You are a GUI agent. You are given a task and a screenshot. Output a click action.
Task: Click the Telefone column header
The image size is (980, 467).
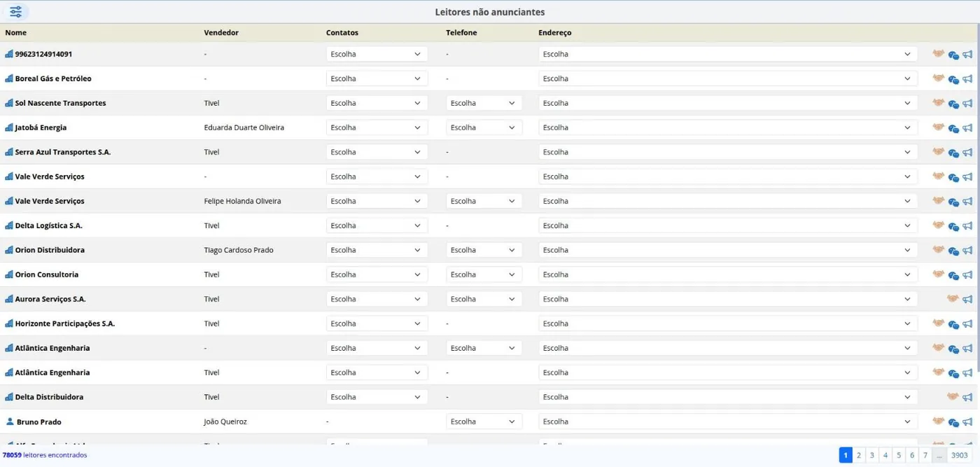(461, 33)
